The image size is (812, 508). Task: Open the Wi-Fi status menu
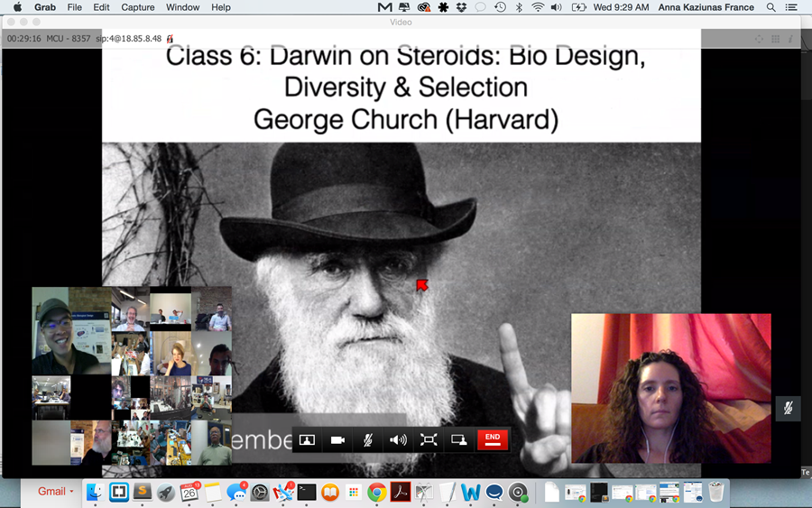(x=538, y=7)
